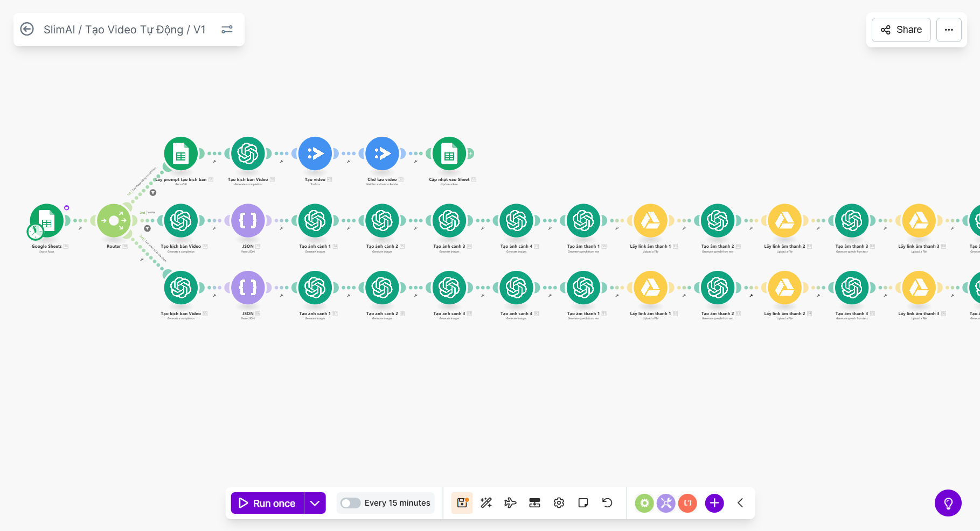
Task: Click the airplane icon in the toolbar
Action: coord(510,503)
